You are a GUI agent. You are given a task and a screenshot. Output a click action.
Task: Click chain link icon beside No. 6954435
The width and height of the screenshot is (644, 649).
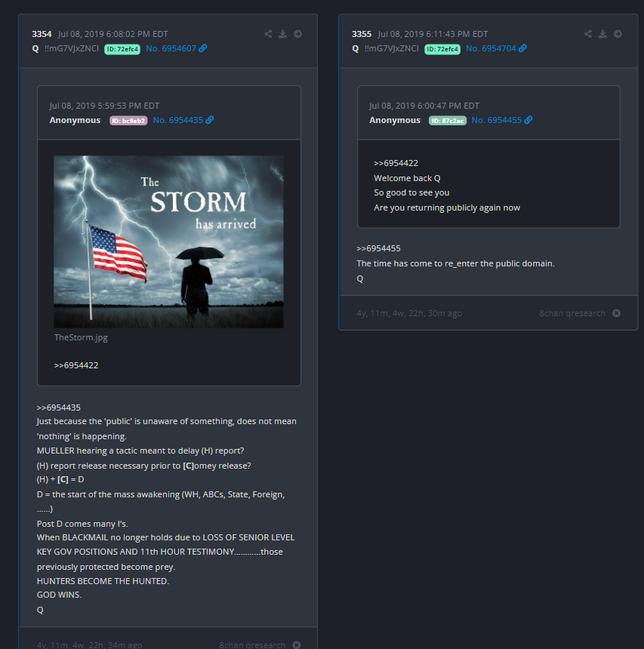210,120
